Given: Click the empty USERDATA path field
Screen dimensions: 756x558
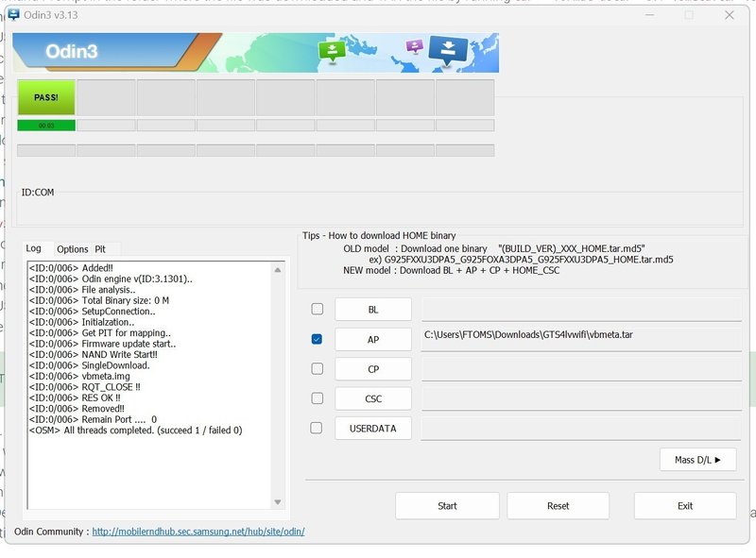Looking at the screenshot, I should 581,429.
